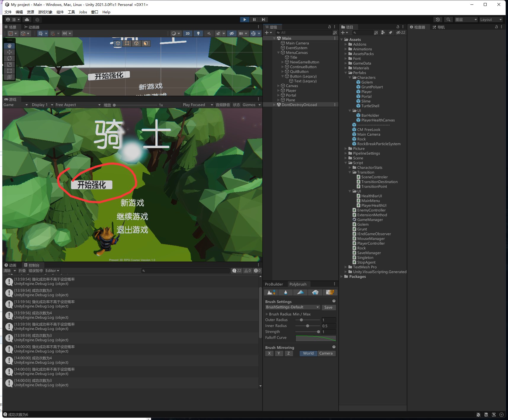508x420 pixels.
Task: Click the 开始强化 button in Game view
Action: 92,185
